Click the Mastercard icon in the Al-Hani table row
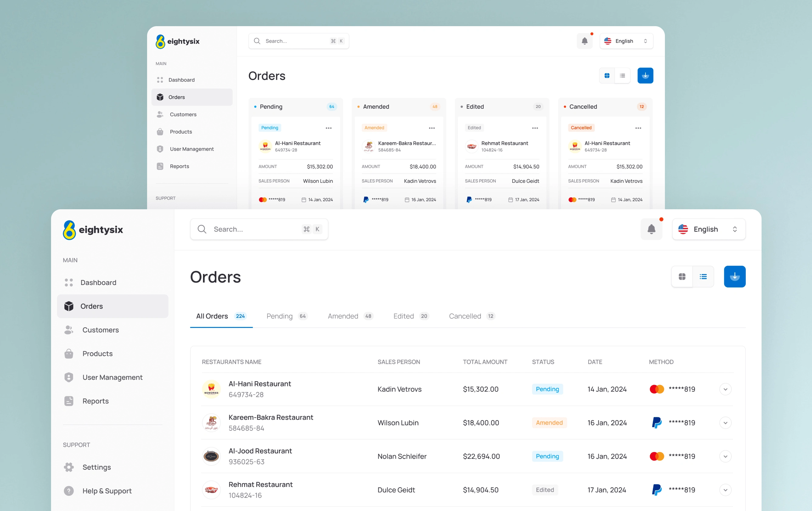 click(656, 389)
